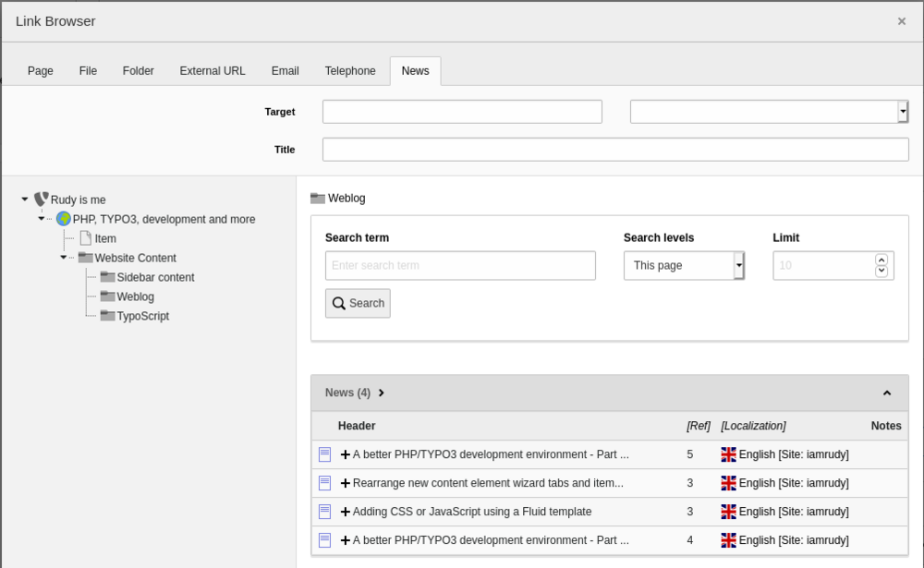Select Weblog in the page tree

136,297
